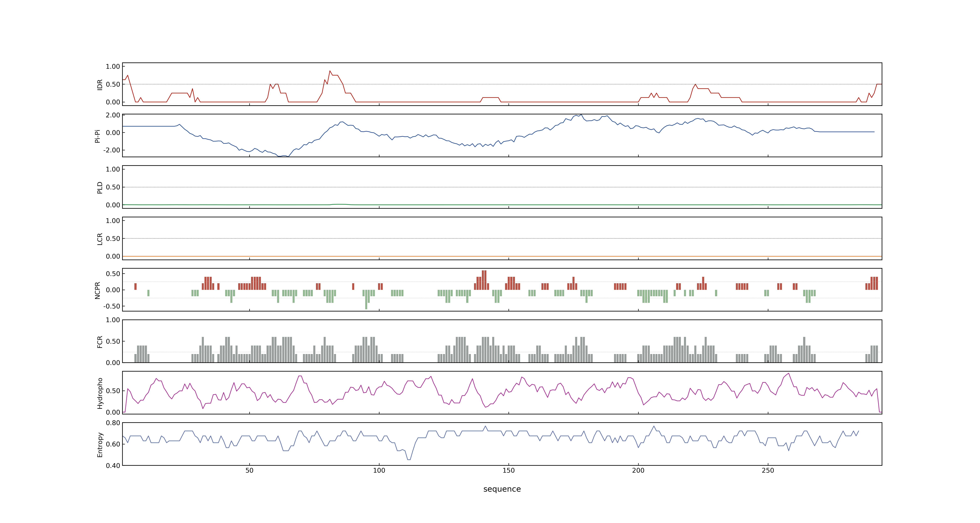
Task: Click the 0.50 tick of the NCPR panel
Action: 113,274
